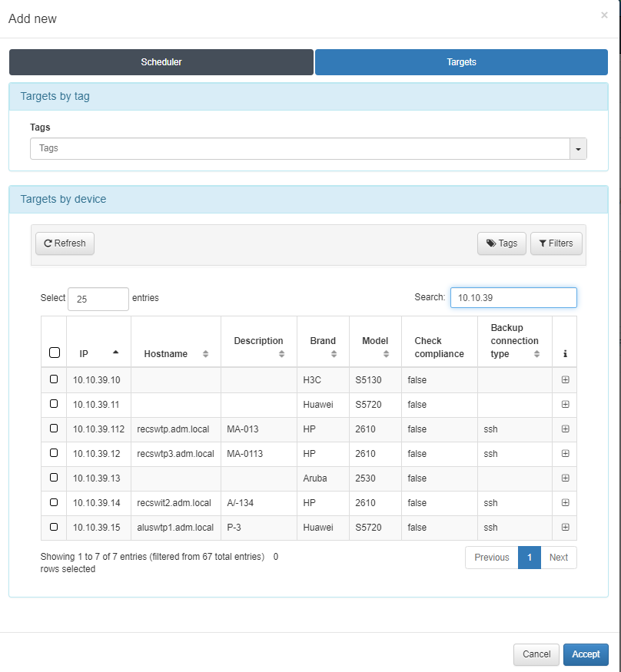The height and width of the screenshot is (672, 621).
Task: Sort table by Hostname column arrows
Action: 205,354
